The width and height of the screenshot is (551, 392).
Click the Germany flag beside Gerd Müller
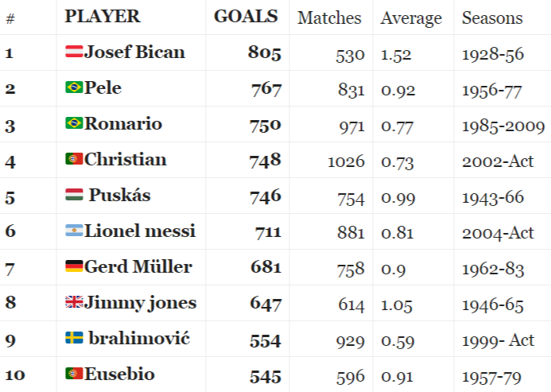click(74, 267)
